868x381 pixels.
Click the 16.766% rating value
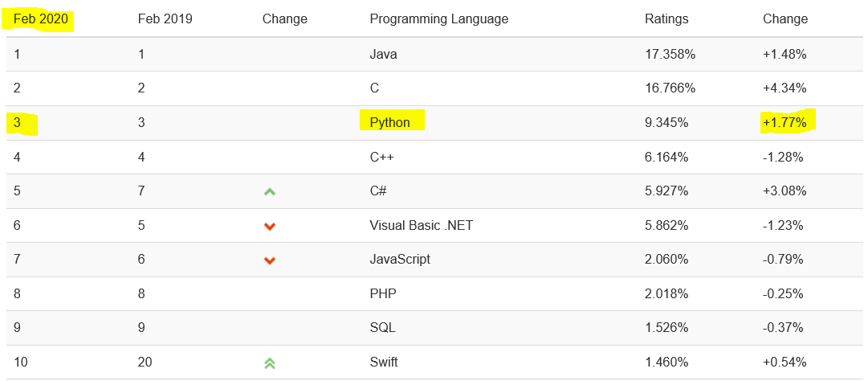click(670, 88)
